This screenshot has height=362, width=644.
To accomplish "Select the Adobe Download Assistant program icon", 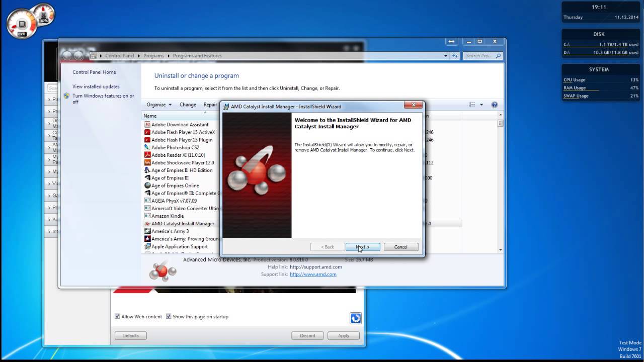I will point(147,125).
